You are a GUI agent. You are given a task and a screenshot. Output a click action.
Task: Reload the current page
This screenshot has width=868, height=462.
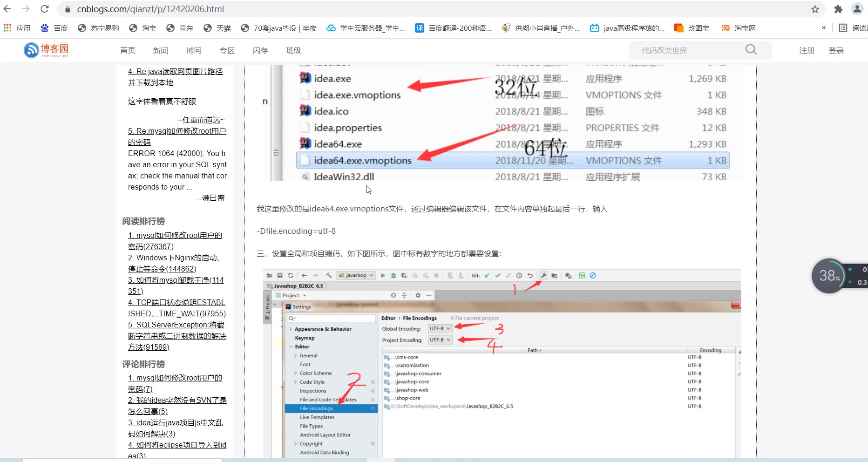[45, 9]
